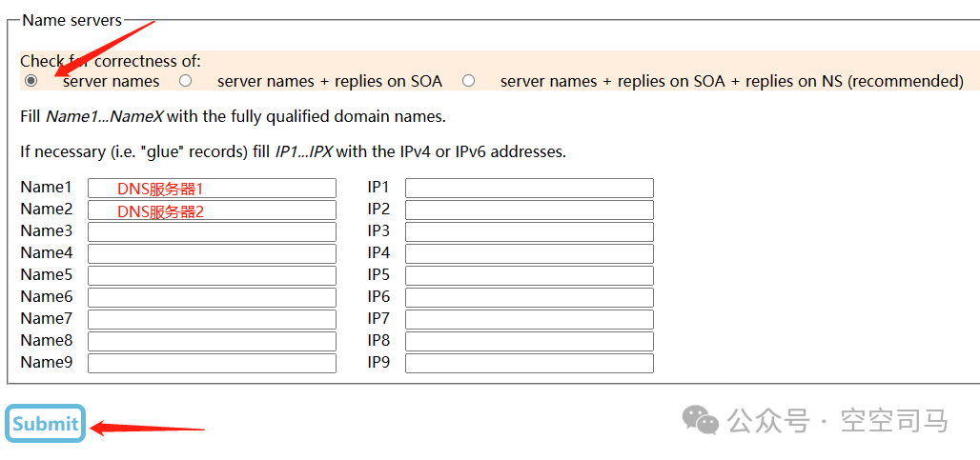The height and width of the screenshot is (460, 980).
Task: Select the Name6 input box
Action: coord(212,297)
